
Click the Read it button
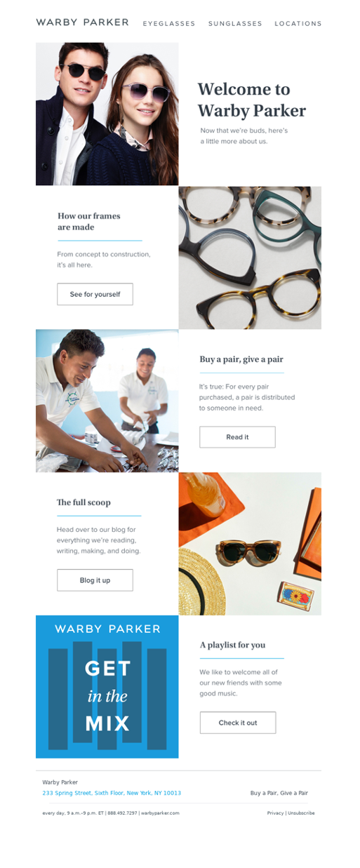tap(237, 436)
